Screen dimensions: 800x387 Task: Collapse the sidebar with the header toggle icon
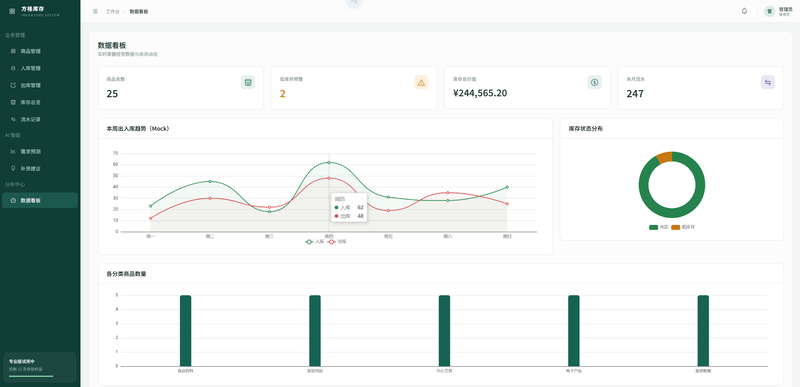[x=95, y=11]
